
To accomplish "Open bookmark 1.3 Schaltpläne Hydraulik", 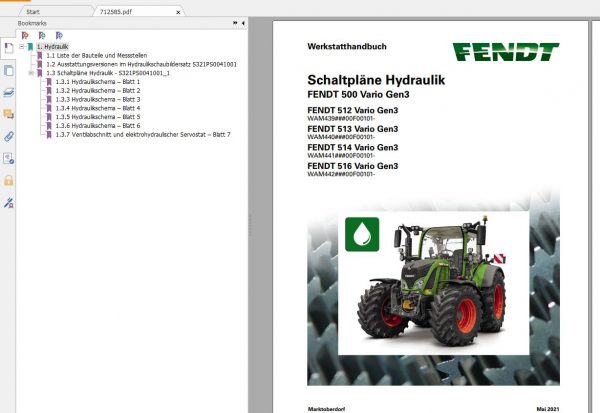I will click(x=108, y=73).
